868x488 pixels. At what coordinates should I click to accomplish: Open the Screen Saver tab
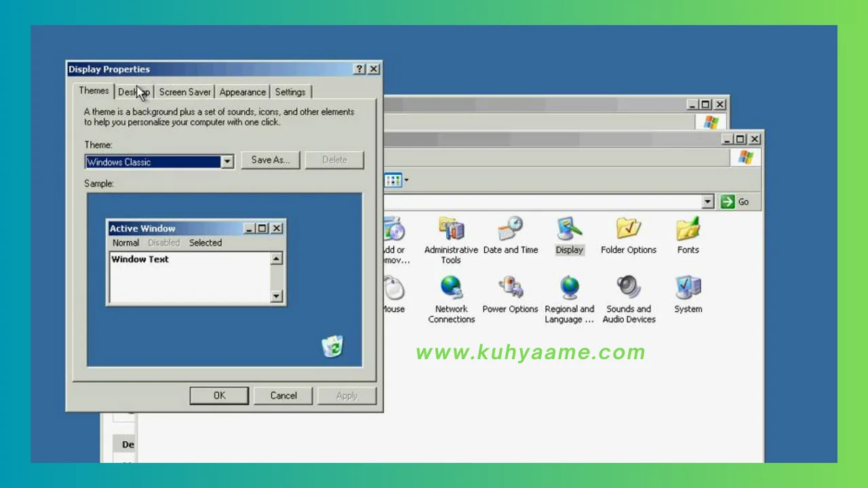tap(184, 92)
